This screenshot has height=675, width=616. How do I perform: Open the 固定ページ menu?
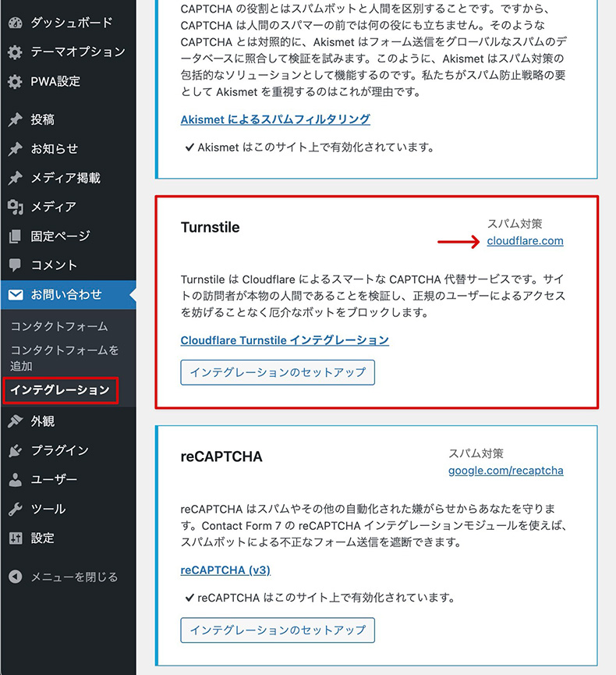[60, 236]
